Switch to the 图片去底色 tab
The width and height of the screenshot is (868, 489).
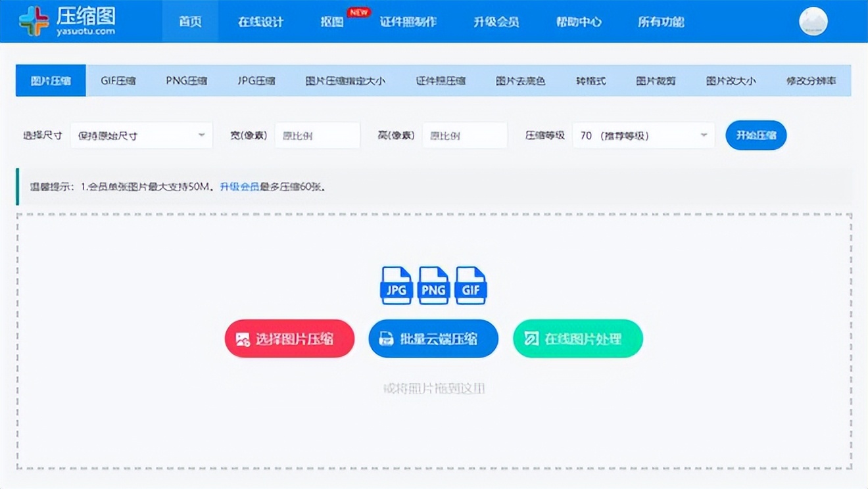click(x=519, y=80)
